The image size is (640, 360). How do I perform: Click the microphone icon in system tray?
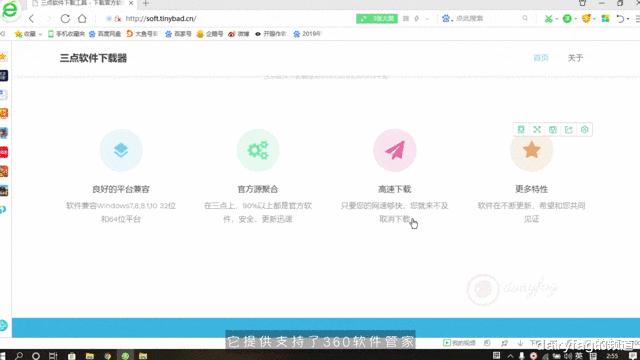pos(522,356)
